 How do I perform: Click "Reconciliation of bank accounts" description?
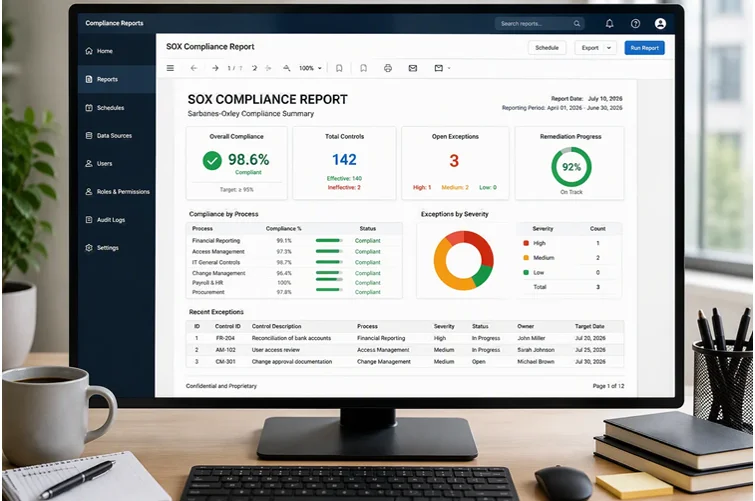coord(291,338)
